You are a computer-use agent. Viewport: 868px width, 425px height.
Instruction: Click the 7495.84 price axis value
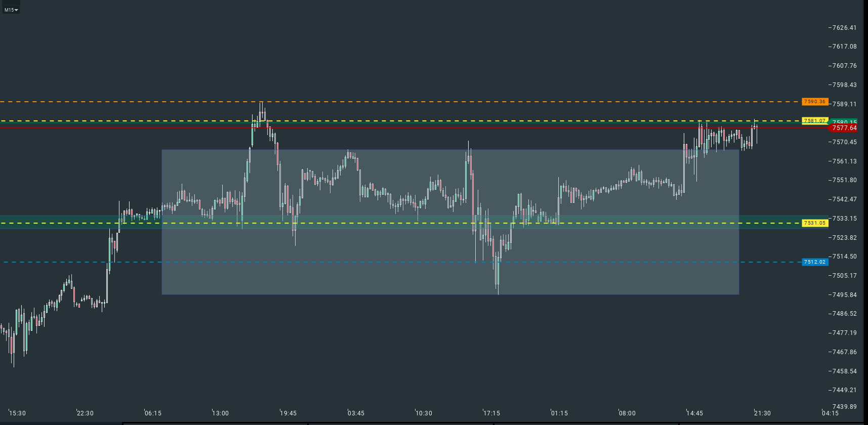pos(844,295)
